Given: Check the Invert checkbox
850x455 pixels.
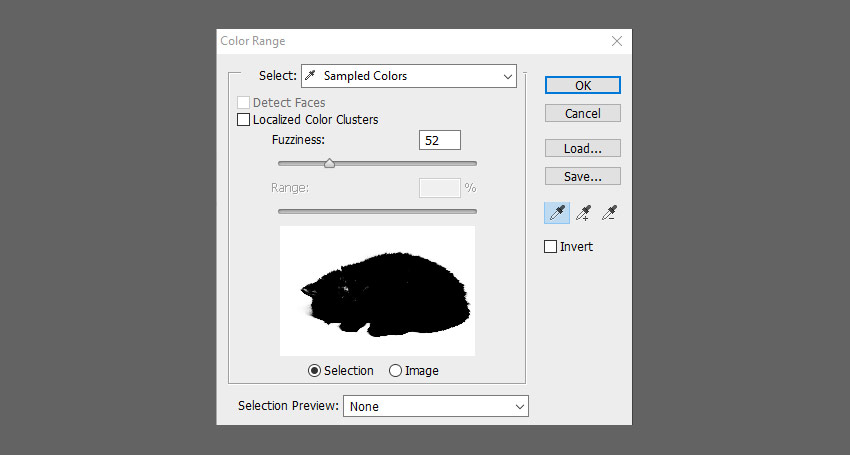Looking at the screenshot, I should (550, 247).
